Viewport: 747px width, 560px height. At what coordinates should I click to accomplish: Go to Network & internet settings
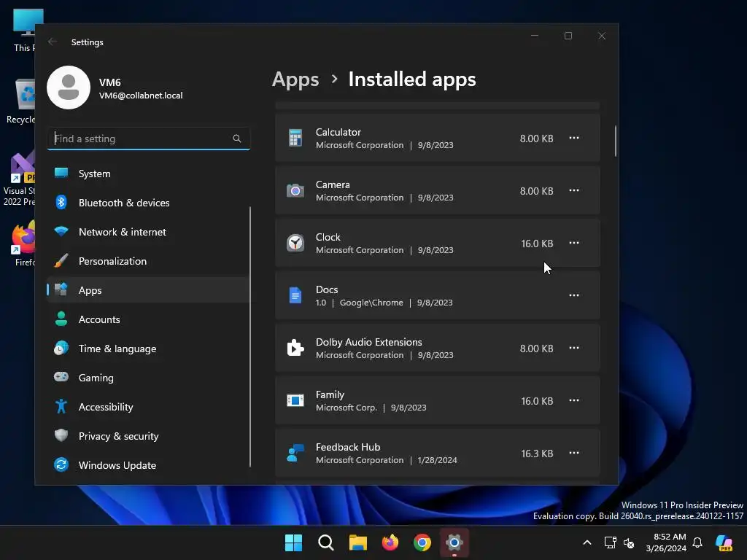148,232
